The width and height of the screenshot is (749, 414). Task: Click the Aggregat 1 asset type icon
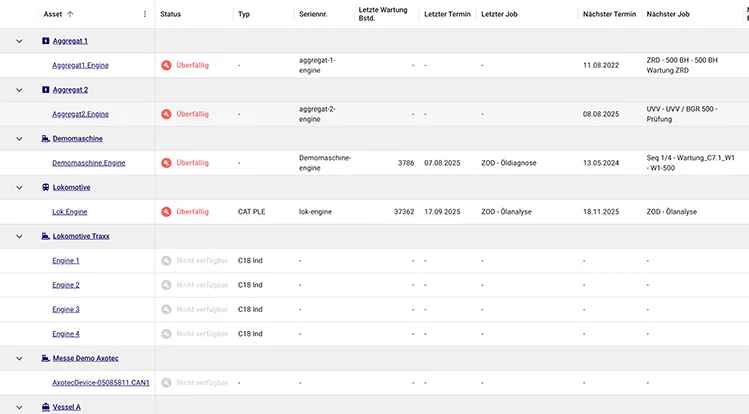coord(45,41)
